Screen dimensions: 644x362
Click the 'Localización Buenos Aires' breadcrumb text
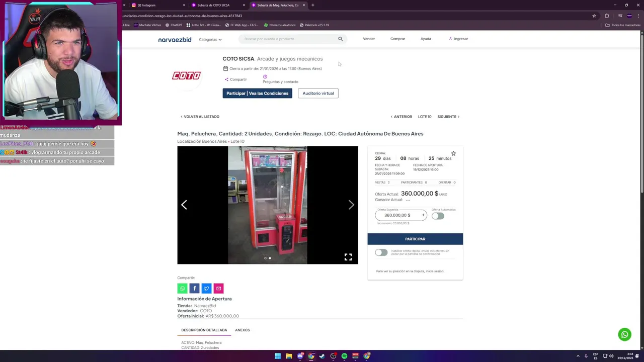point(202,141)
